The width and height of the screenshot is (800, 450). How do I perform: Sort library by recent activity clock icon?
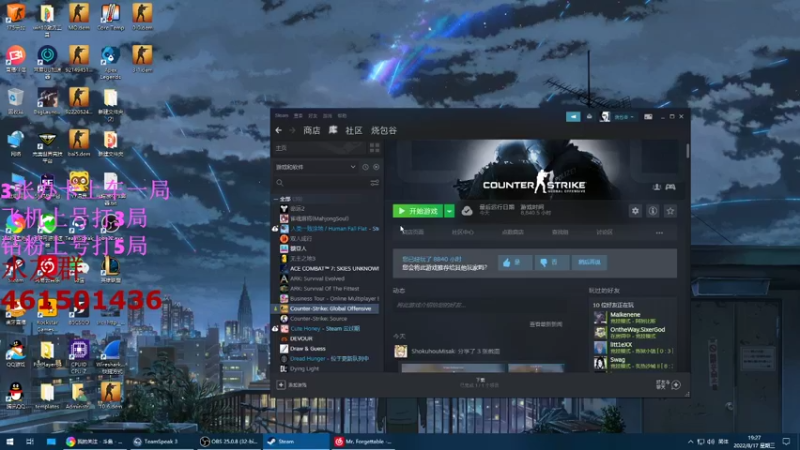coord(365,167)
